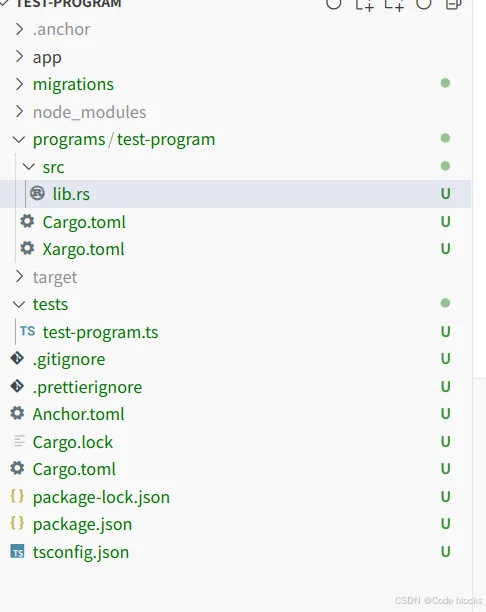The height and width of the screenshot is (612, 486).
Task: Click the New File icon in explorer header
Action: [364, 5]
